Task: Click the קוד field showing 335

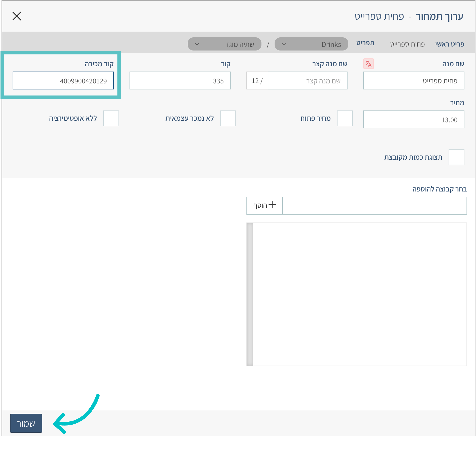Action: tap(180, 81)
